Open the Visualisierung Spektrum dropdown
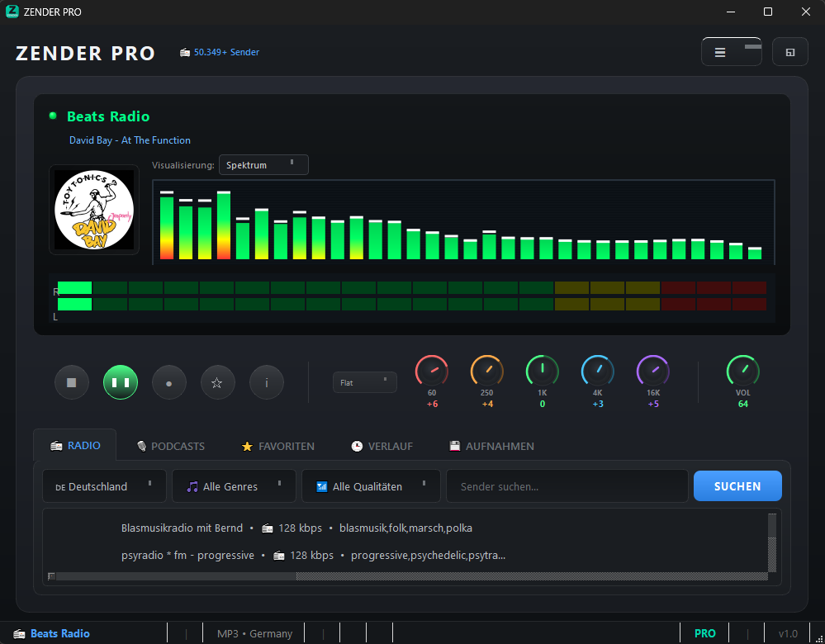The height and width of the screenshot is (644, 825). [x=263, y=164]
